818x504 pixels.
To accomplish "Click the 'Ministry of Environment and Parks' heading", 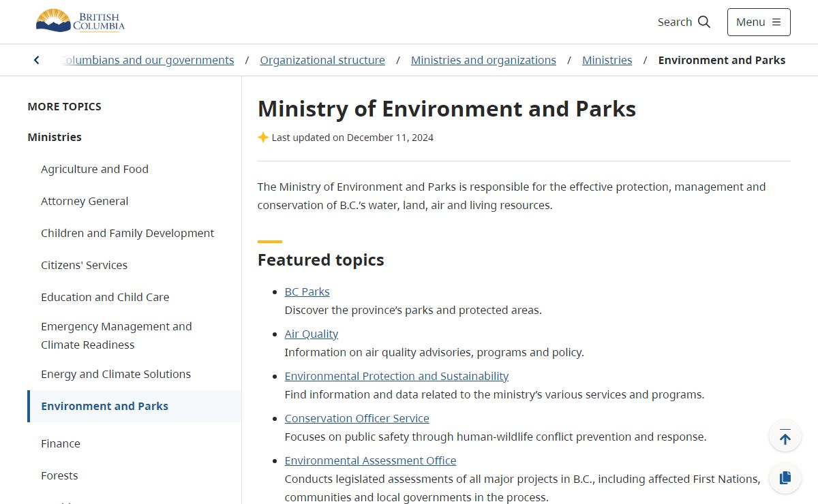I will (x=447, y=109).
